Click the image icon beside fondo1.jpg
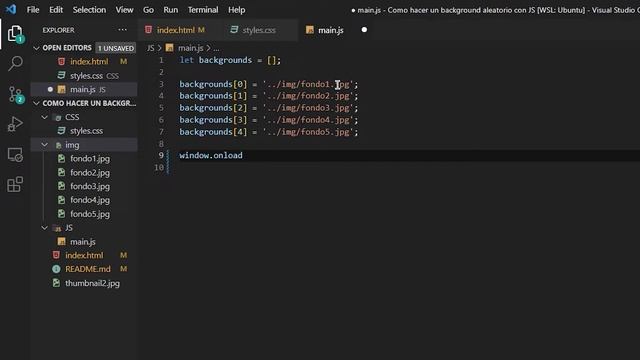 pos(61,158)
